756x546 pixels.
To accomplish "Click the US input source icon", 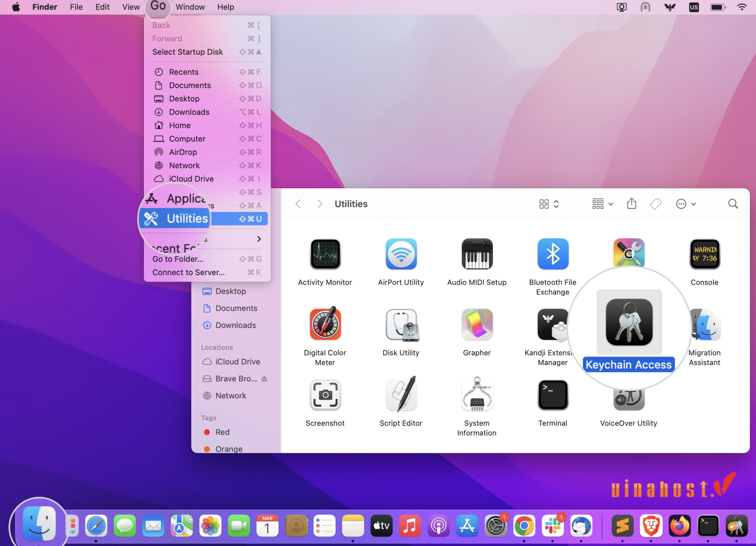I will [x=694, y=7].
